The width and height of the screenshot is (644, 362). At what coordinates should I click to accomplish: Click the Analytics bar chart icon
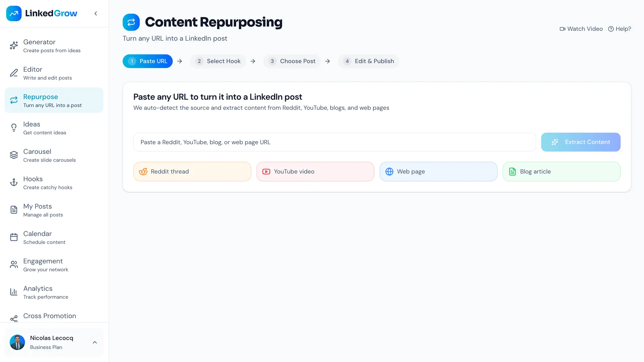[14, 292]
